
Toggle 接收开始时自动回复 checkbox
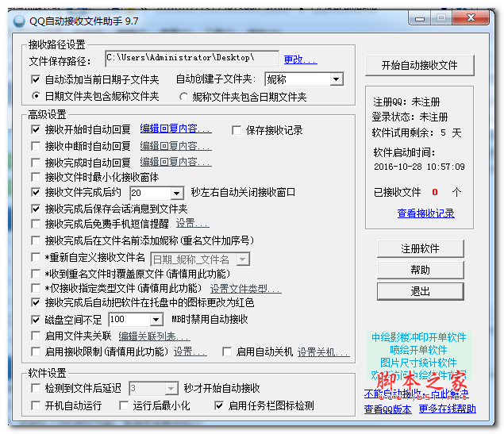pyautogui.click(x=36, y=129)
